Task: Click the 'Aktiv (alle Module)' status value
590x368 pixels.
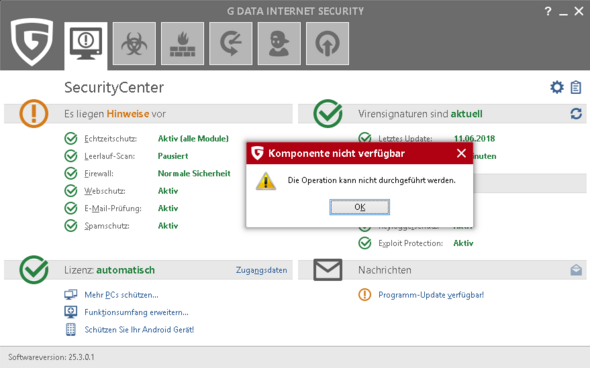Action: (193, 139)
